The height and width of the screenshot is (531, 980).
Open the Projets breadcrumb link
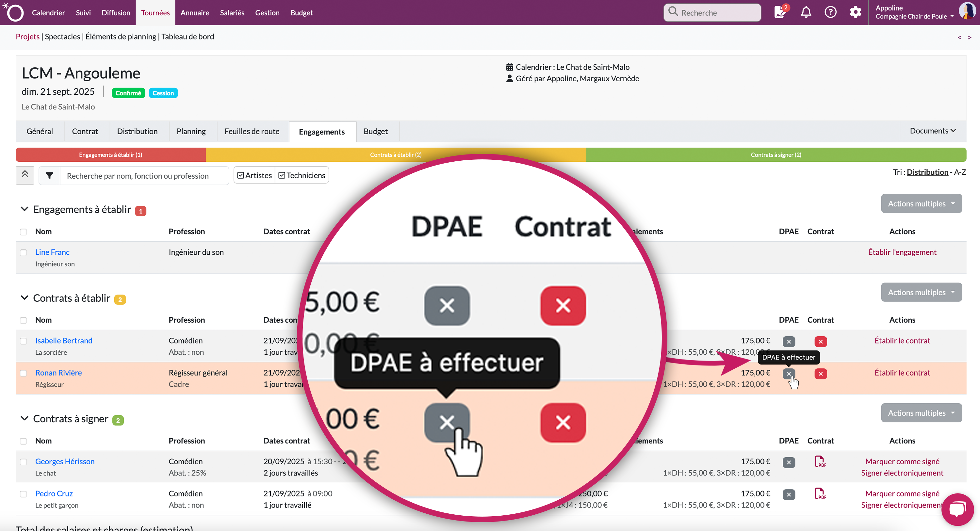pos(27,37)
